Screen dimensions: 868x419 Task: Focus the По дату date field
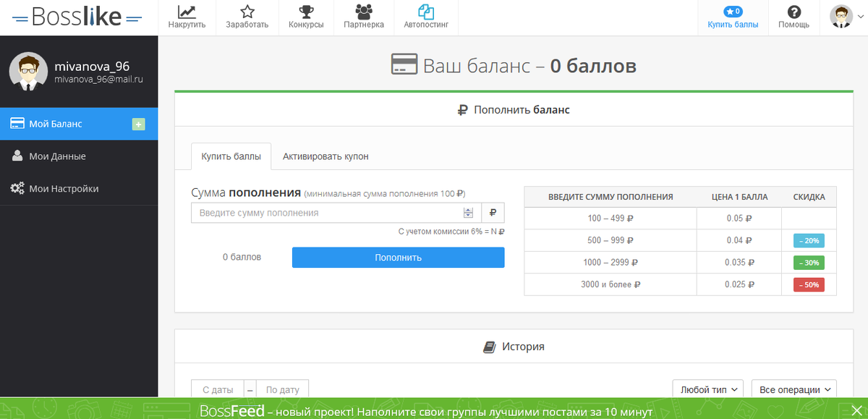282,390
